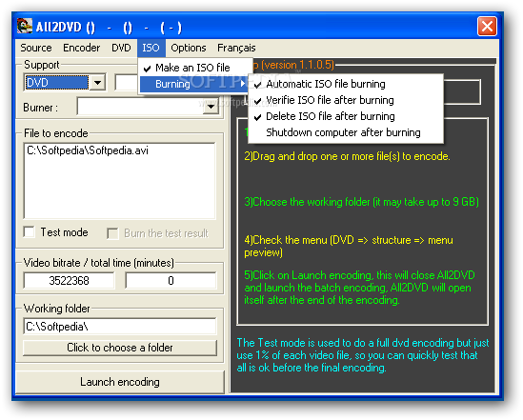Expand the Burning submenu
The width and height of the screenshot is (523, 420).
click(x=194, y=84)
